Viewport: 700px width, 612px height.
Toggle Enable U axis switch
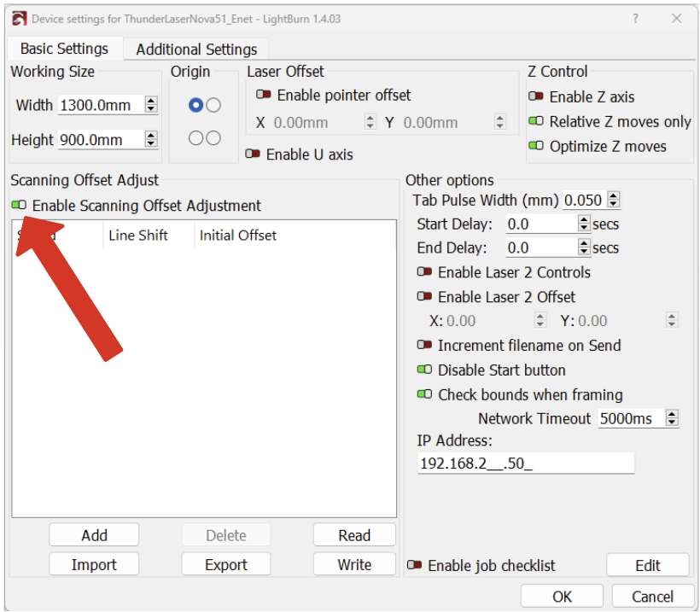coord(253,154)
